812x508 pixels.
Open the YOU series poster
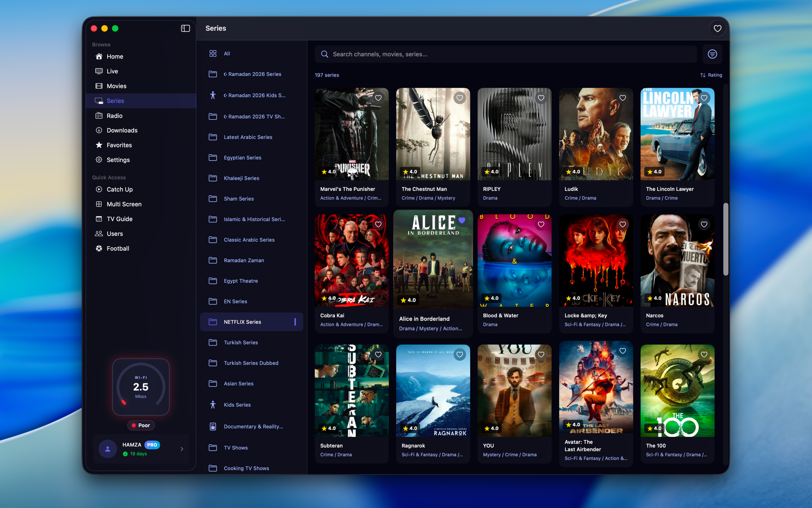pos(514,390)
